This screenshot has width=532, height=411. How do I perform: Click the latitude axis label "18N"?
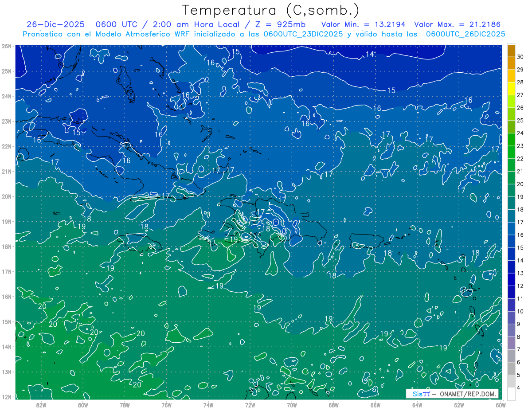coord(6,247)
